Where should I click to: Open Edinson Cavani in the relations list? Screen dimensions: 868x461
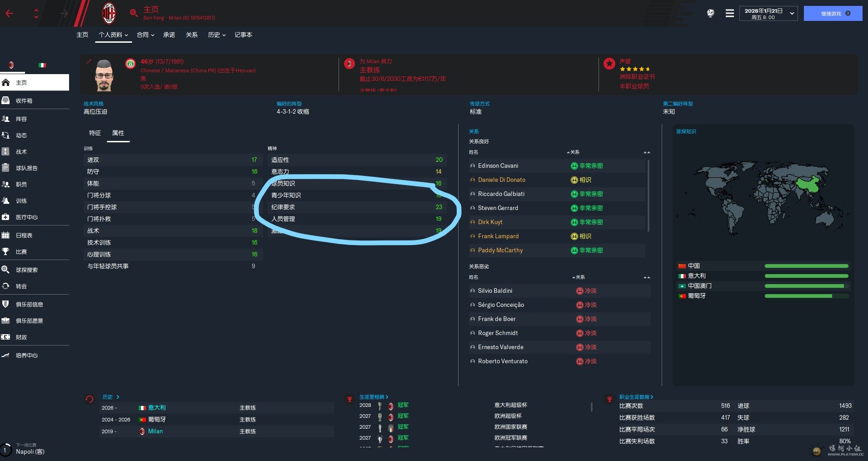coord(498,165)
